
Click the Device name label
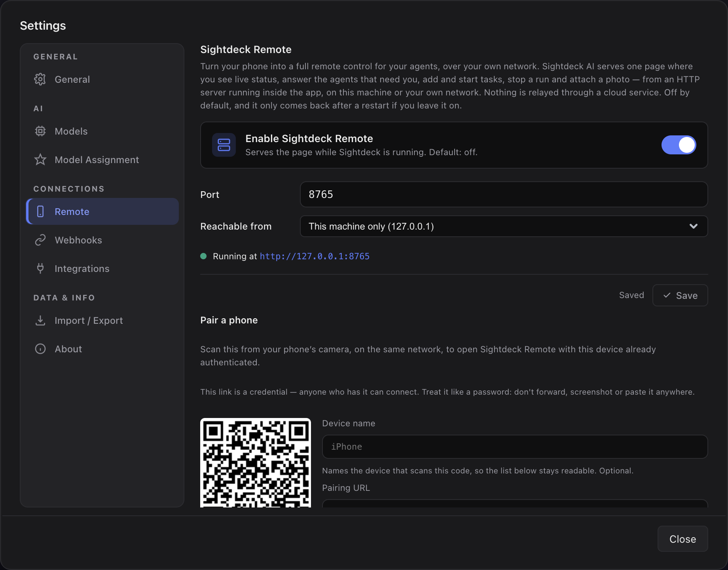[x=349, y=423]
